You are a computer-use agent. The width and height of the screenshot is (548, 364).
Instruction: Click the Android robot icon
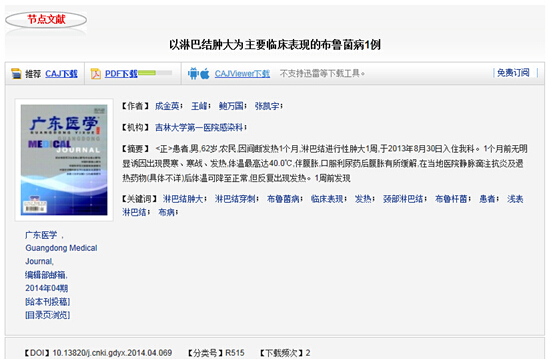pyautogui.click(x=193, y=73)
